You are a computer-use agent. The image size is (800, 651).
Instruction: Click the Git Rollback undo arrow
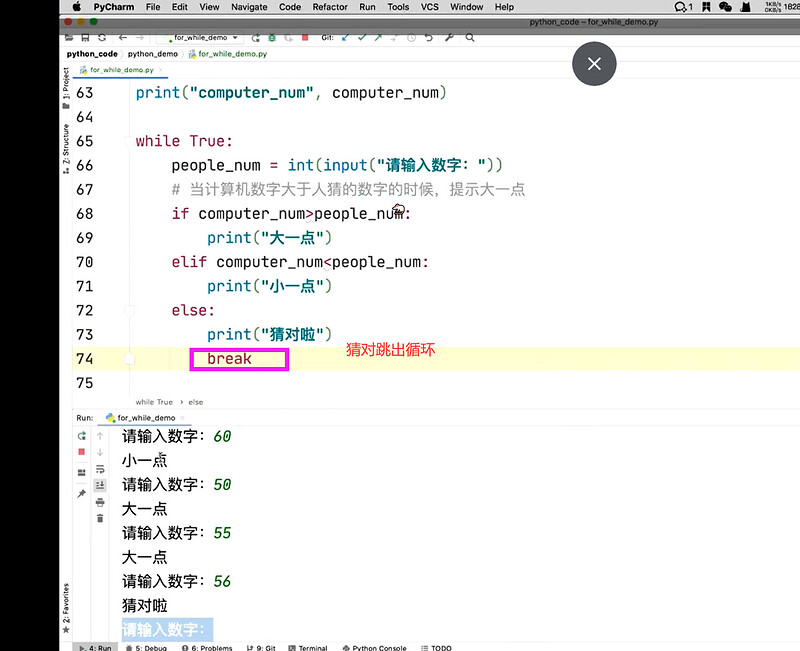(x=429, y=38)
